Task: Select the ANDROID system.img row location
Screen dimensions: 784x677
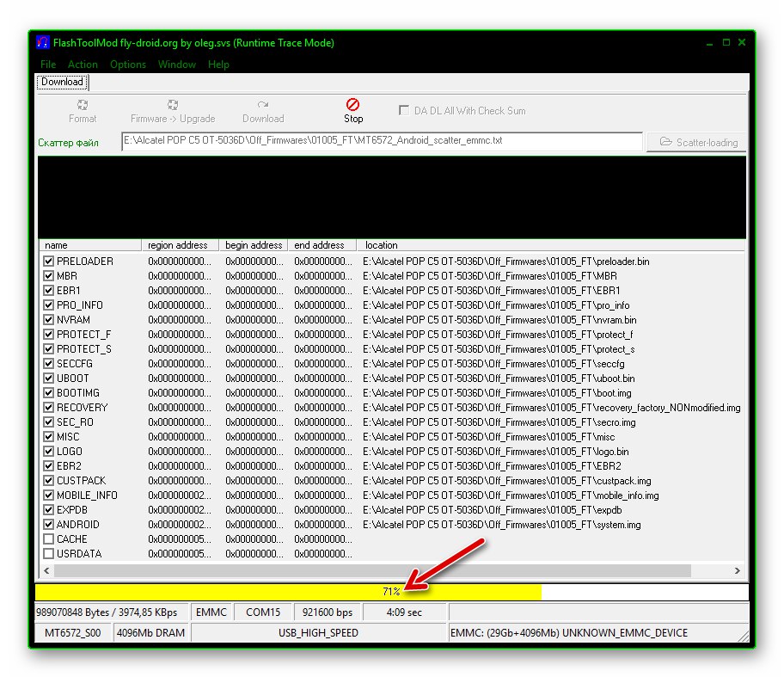Action: point(502,525)
